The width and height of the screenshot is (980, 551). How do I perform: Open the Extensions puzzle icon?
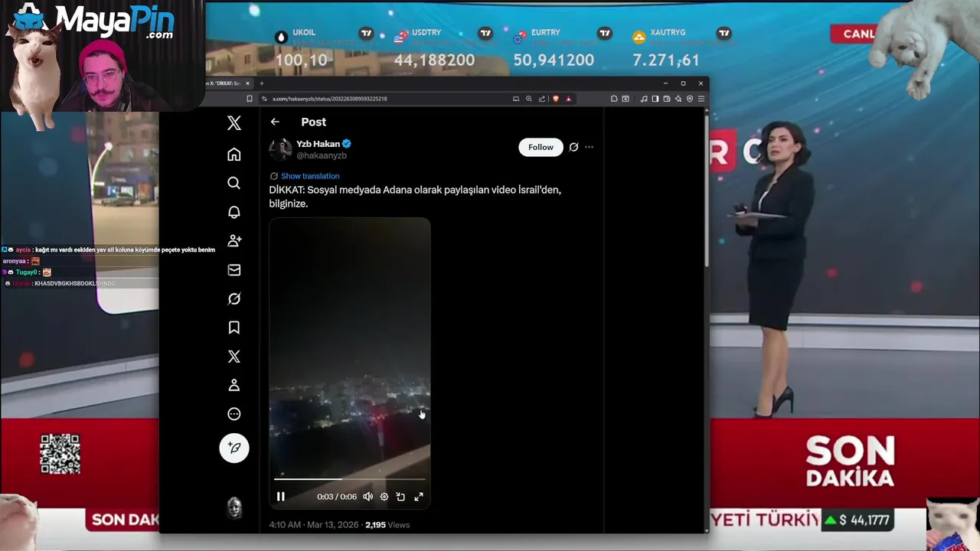tap(614, 99)
